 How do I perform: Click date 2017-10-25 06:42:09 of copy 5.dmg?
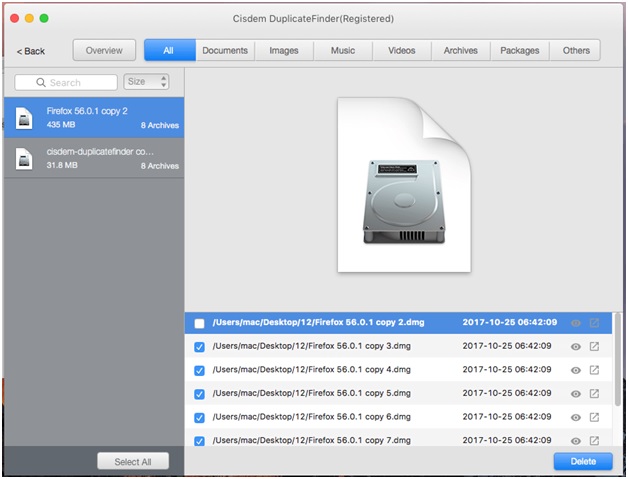click(507, 393)
